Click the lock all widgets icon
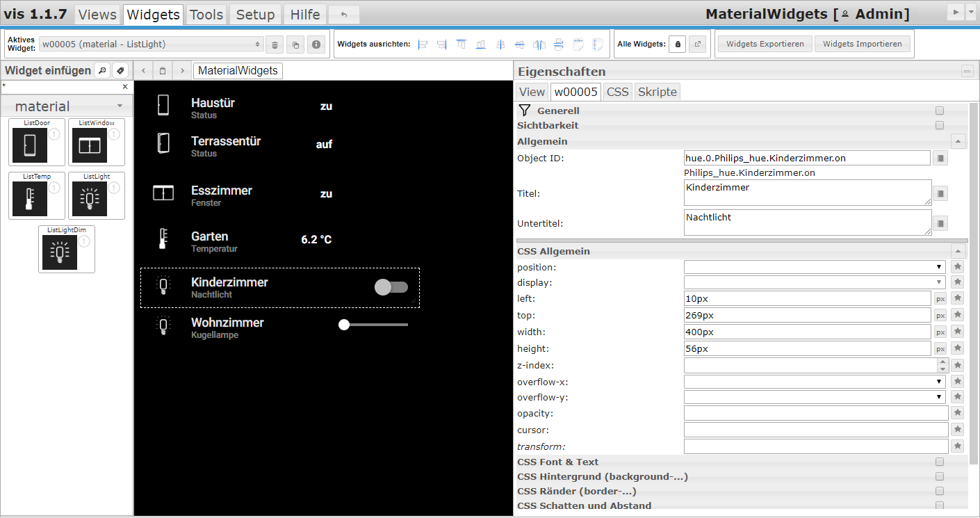This screenshot has height=518, width=980. pyautogui.click(x=678, y=44)
